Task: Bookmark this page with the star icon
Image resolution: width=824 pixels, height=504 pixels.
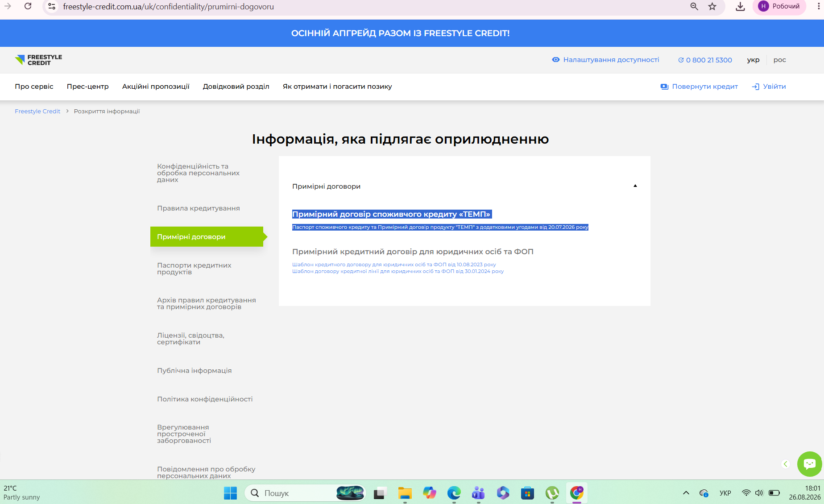Action: [x=712, y=6]
